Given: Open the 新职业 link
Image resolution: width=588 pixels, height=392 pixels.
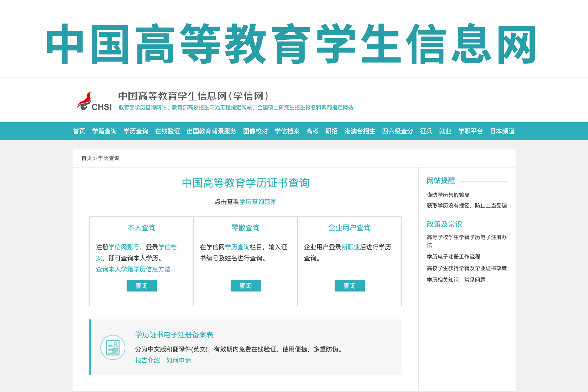Looking at the screenshot, I should [350, 247].
